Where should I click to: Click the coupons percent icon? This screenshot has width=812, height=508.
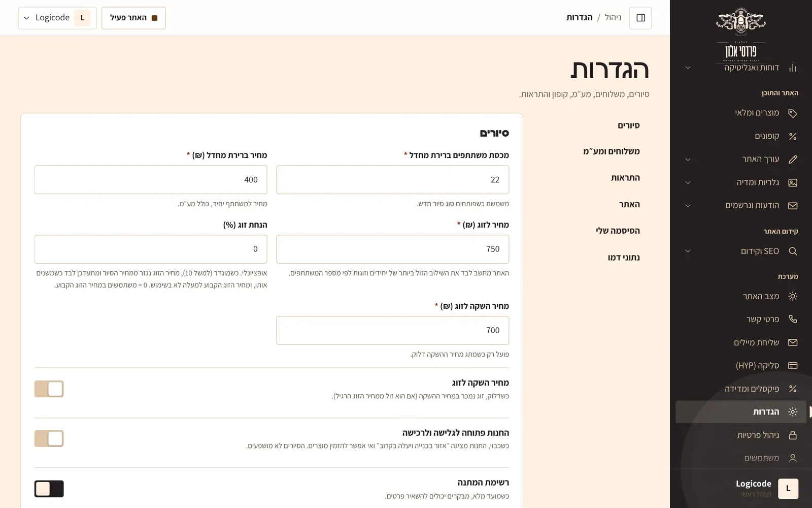(x=793, y=136)
